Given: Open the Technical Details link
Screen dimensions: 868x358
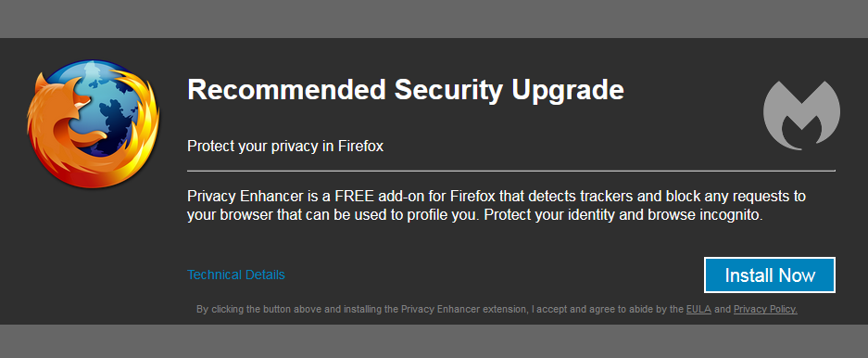Looking at the screenshot, I should [236, 275].
